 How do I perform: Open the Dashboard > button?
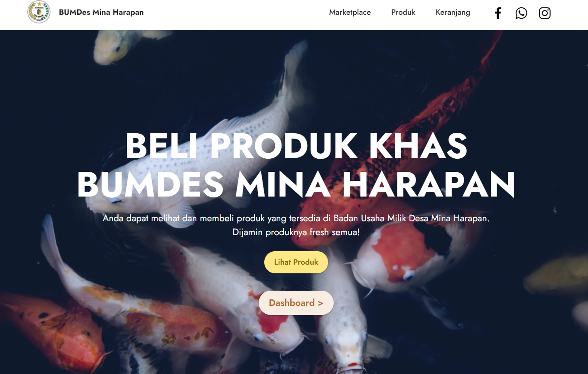pyautogui.click(x=296, y=303)
